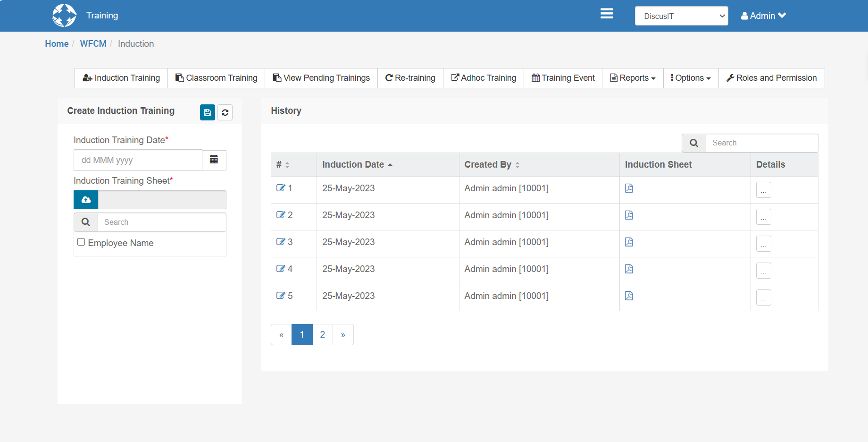Check the Employee Name checkbox
The image size is (868, 442).
coord(81,242)
